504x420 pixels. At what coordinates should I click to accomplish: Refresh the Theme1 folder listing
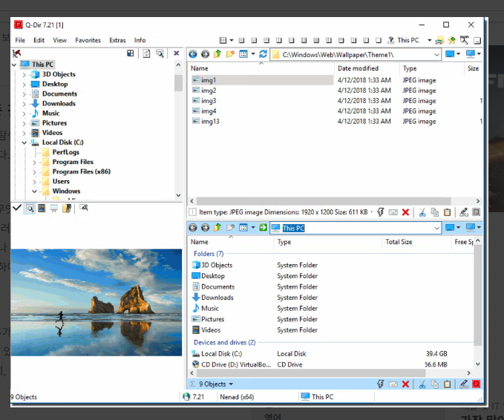pyautogui.click(x=264, y=54)
